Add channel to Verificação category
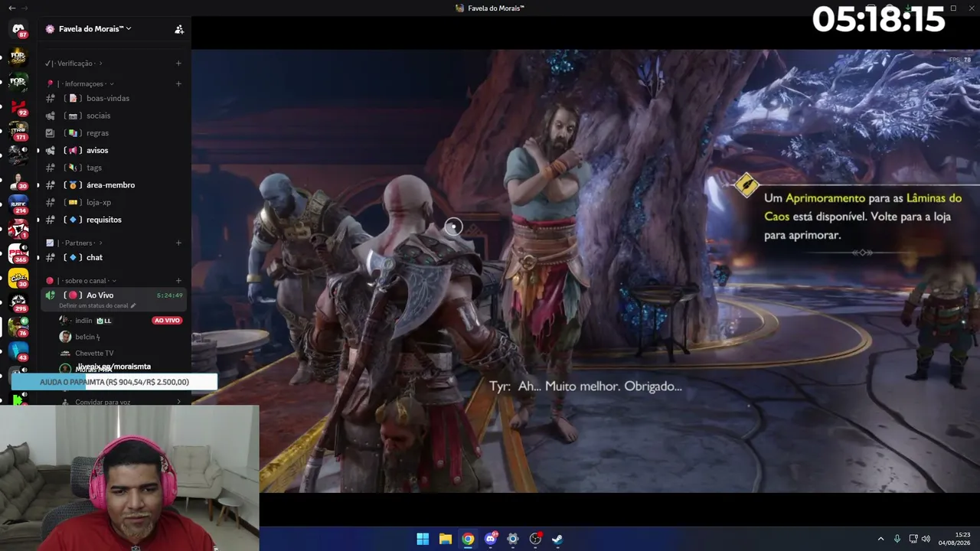Screen dimensions: 980x551 point(178,64)
